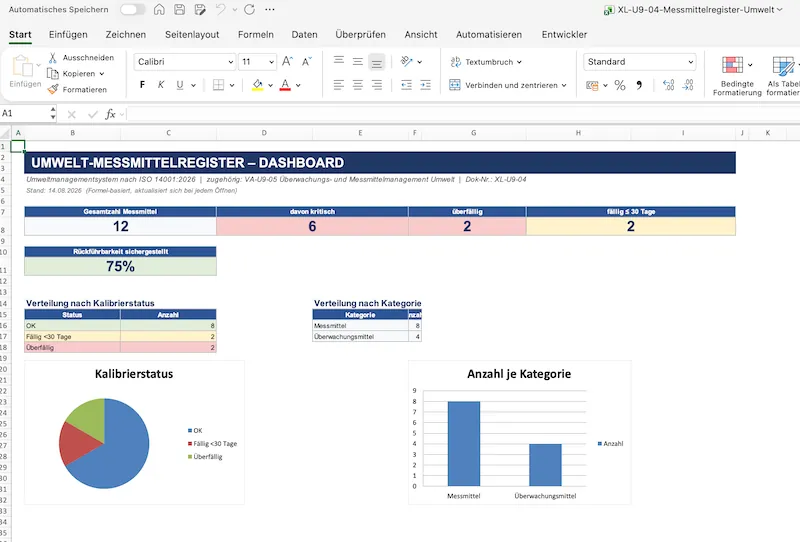Open the fill color dropdown arrow

coord(270,85)
